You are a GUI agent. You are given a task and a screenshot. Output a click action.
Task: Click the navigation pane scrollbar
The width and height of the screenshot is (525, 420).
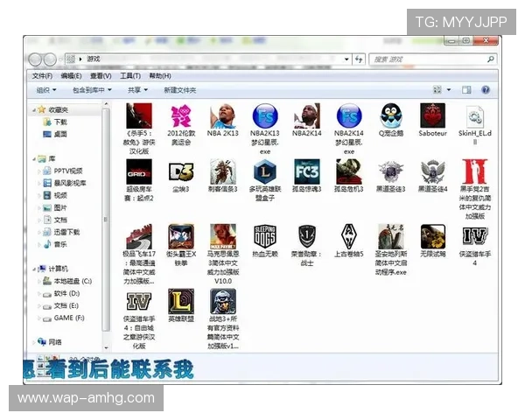106,220
